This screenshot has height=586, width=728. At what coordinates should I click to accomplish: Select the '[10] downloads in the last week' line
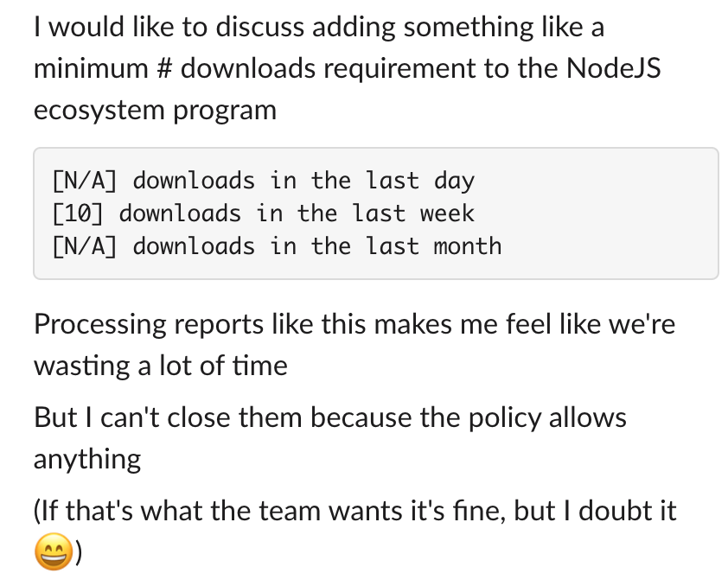[x=263, y=213]
